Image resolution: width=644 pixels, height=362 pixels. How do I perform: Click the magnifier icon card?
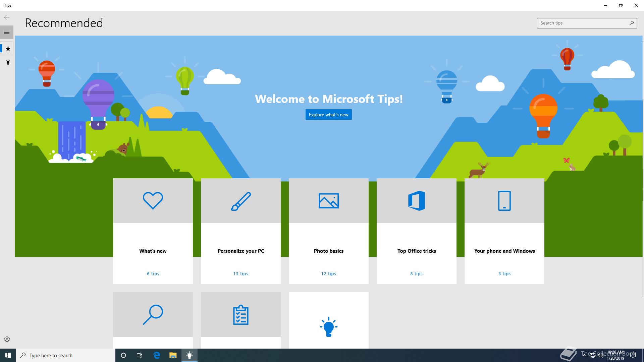click(153, 314)
